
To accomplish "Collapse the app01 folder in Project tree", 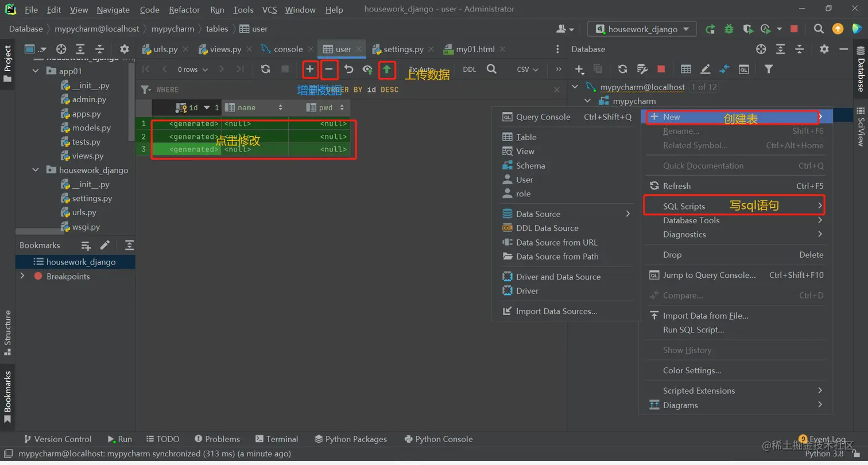I will point(36,71).
